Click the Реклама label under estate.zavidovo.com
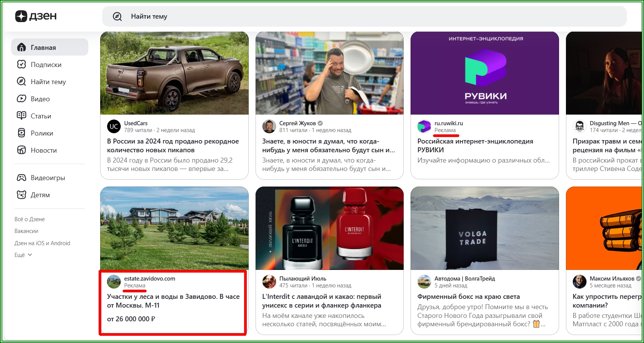 (x=134, y=286)
